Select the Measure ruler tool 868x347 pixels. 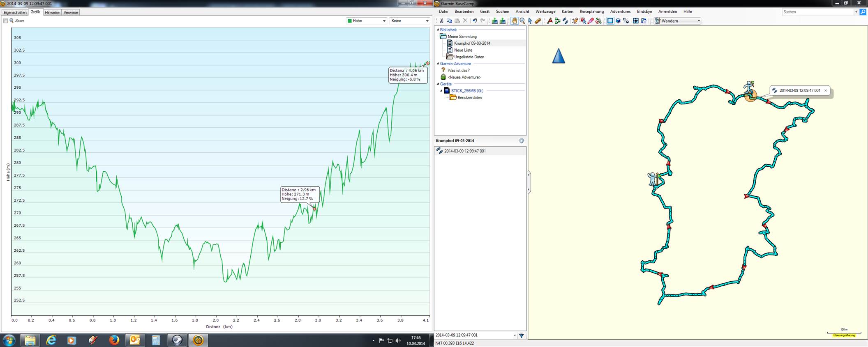(538, 21)
